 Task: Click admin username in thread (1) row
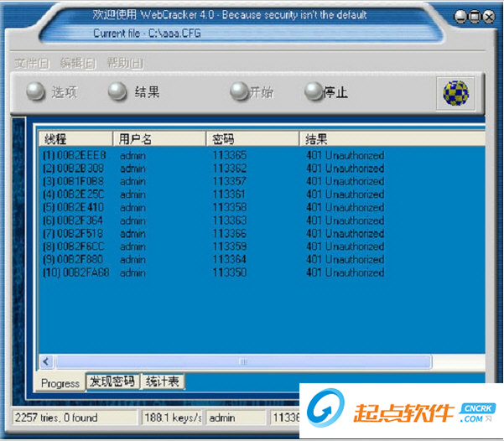pyautogui.click(x=132, y=156)
